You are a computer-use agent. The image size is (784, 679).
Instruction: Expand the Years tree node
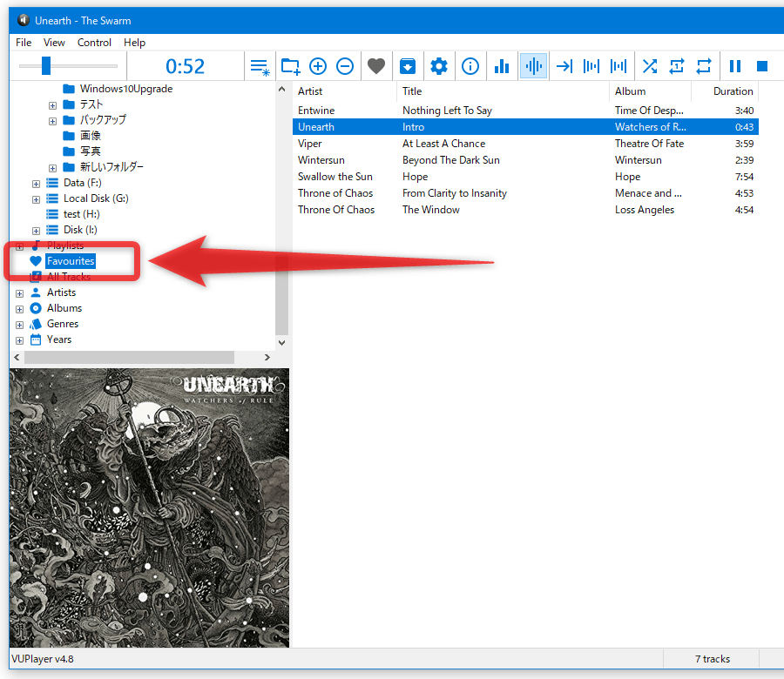click(x=19, y=340)
